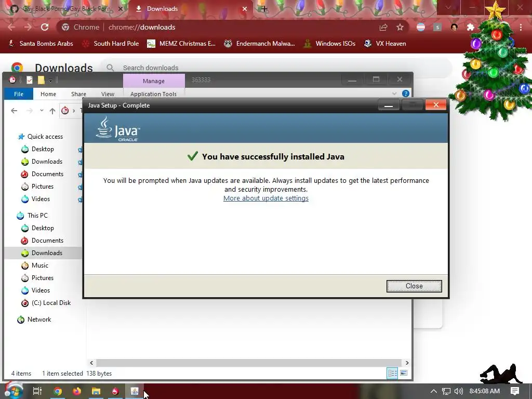This screenshot has height=399, width=532.
Task: Open Chrome three-dot menu
Action: click(x=521, y=27)
